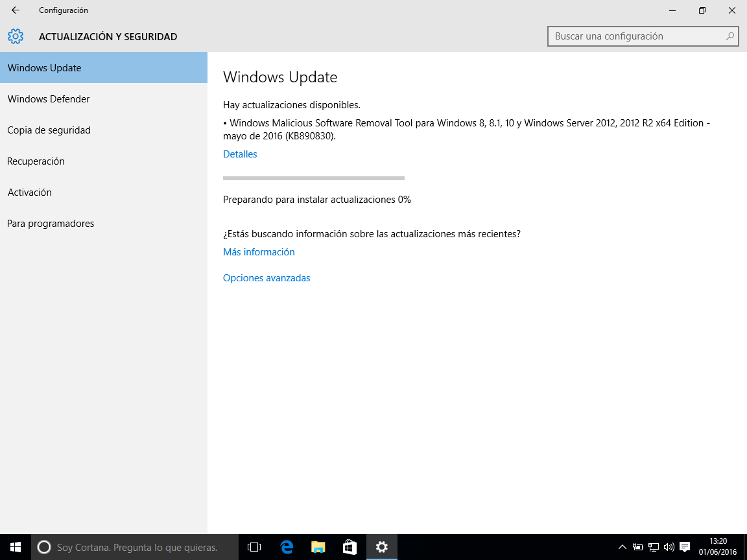Open the network tray icon
The height and width of the screenshot is (560, 747).
[x=654, y=547]
